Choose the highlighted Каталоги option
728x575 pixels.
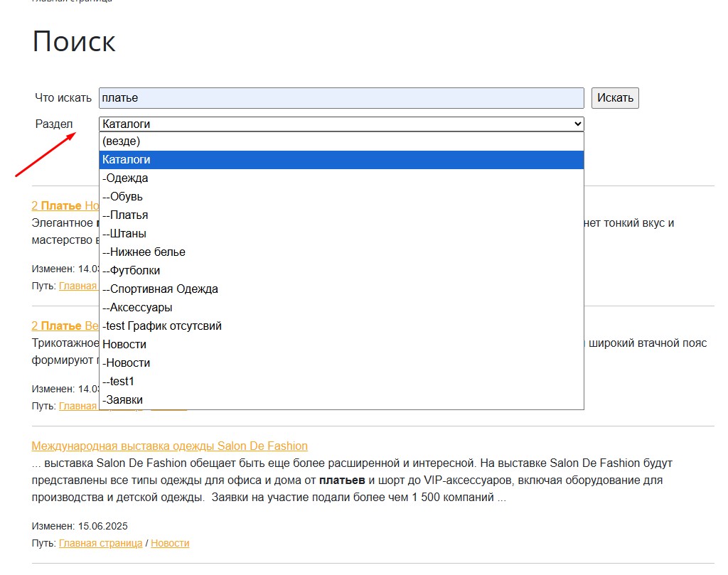tap(127, 160)
